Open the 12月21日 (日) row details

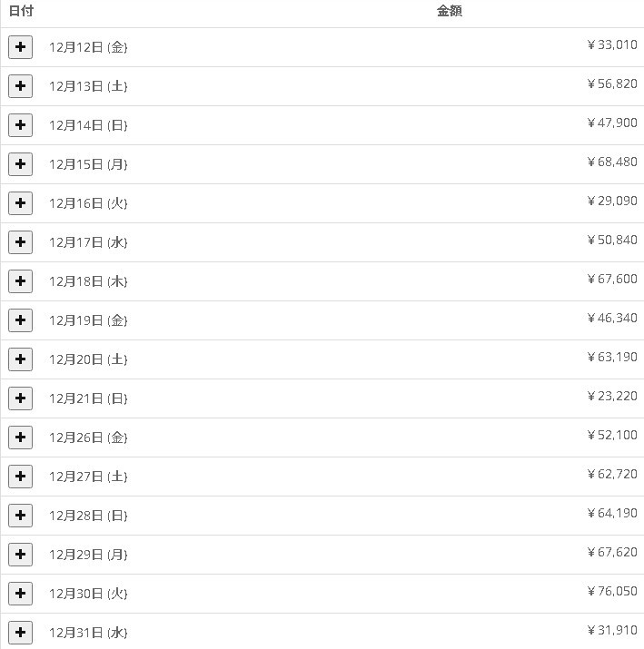point(20,398)
